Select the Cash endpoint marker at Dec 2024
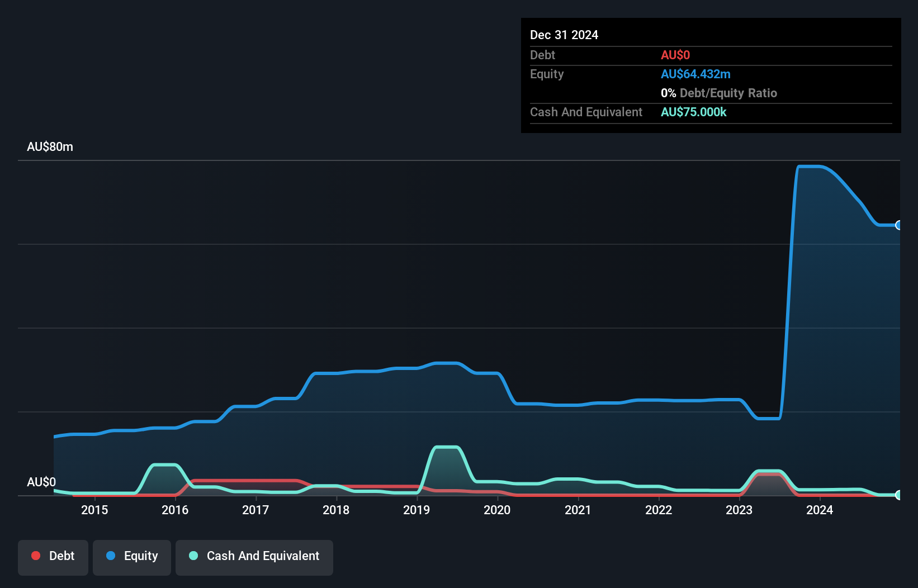This screenshot has width=918, height=588. tap(899, 495)
